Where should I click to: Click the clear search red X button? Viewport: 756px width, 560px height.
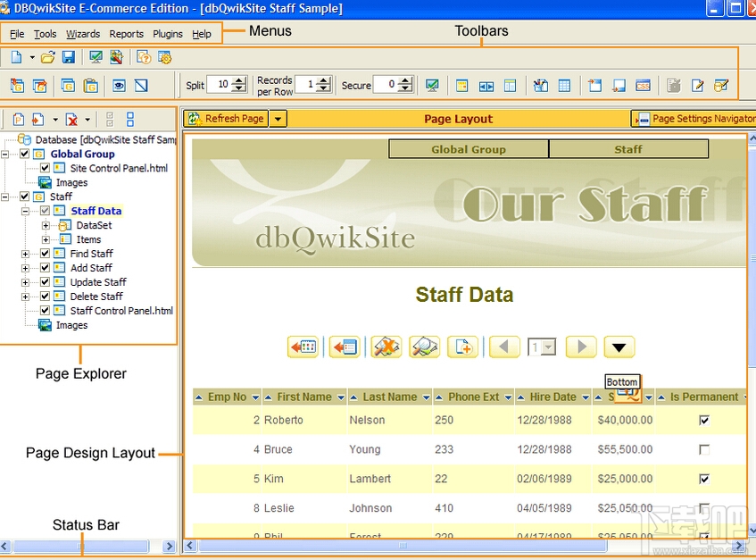point(386,347)
